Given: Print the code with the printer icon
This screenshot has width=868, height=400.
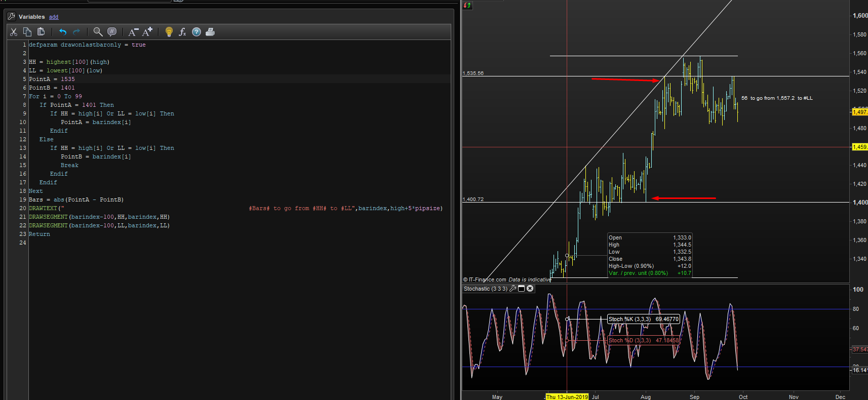Looking at the screenshot, I should (210, 32).
